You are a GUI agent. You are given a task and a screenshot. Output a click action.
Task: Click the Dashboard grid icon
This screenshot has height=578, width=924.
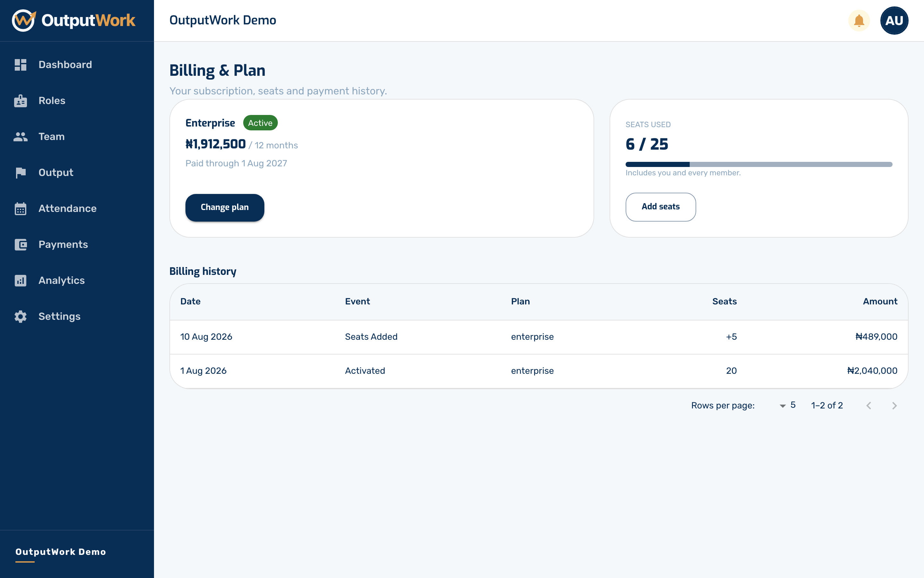click(x=21, y=65)
